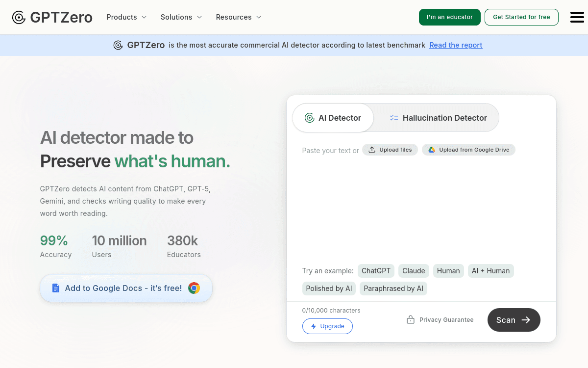588x368 pixels.
Task: Choose the Paraphrased by AI example
Action: click(393, 288)
